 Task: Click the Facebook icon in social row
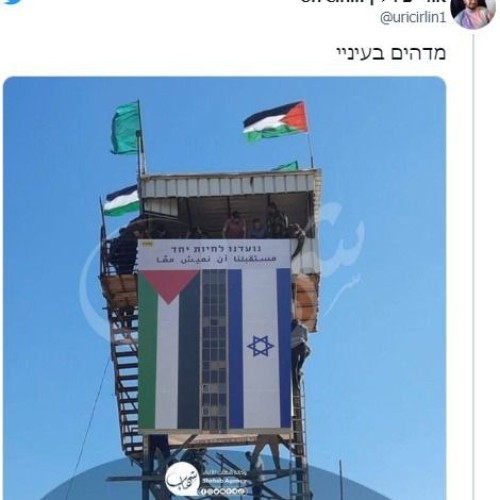coord(204,491)
